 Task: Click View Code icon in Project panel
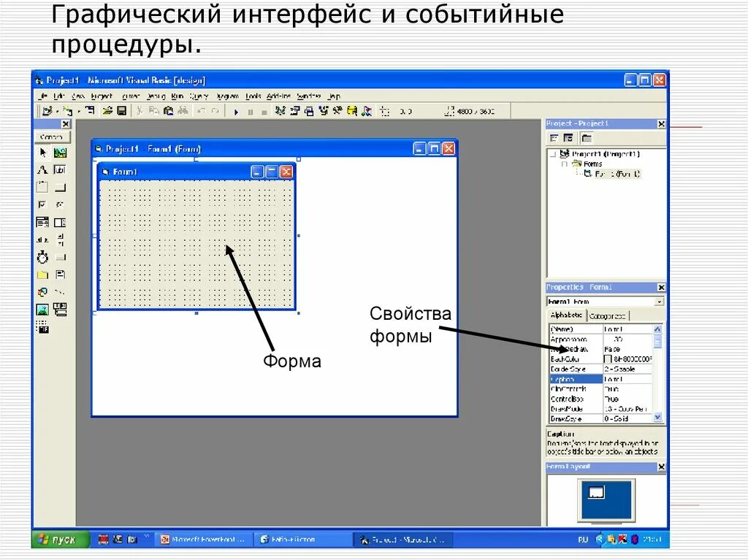554,138
